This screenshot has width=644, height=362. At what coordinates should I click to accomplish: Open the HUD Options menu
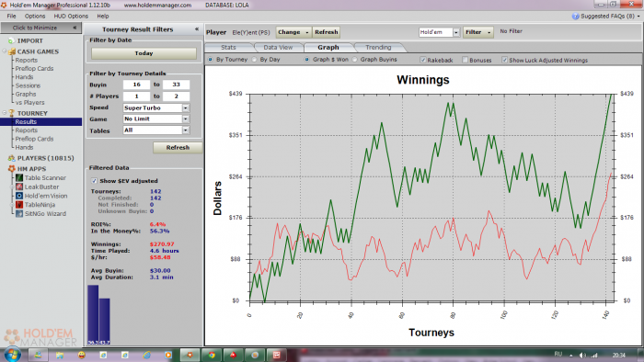71,16
